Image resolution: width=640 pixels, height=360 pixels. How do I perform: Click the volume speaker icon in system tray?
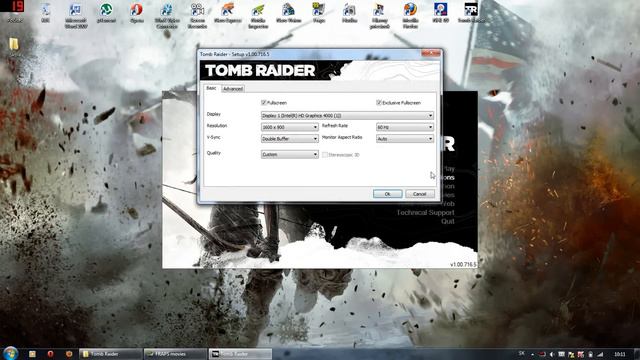click(551, 354)
